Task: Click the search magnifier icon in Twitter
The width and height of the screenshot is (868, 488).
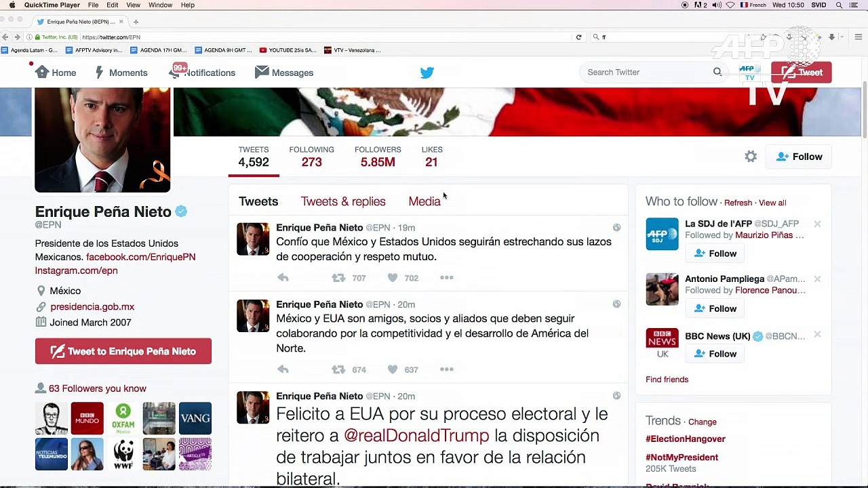Action: 717,72
